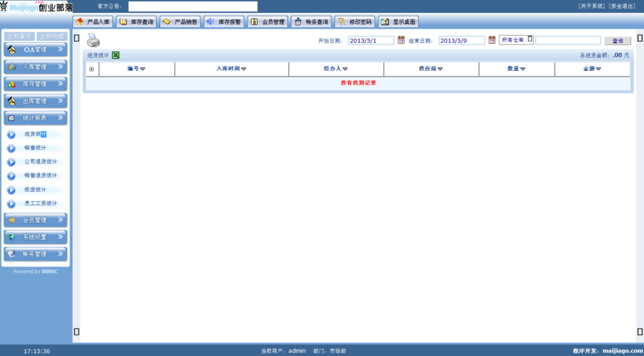Open 员工工资统计 report link
Image resolution: width=644 pixels, height=356 pixels.
(x=41, y=203)
